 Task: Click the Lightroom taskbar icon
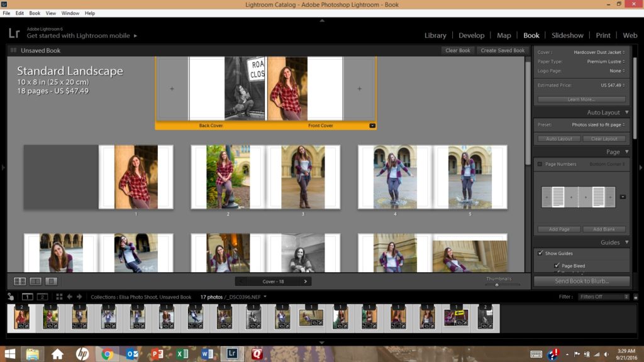click(232, 354)
